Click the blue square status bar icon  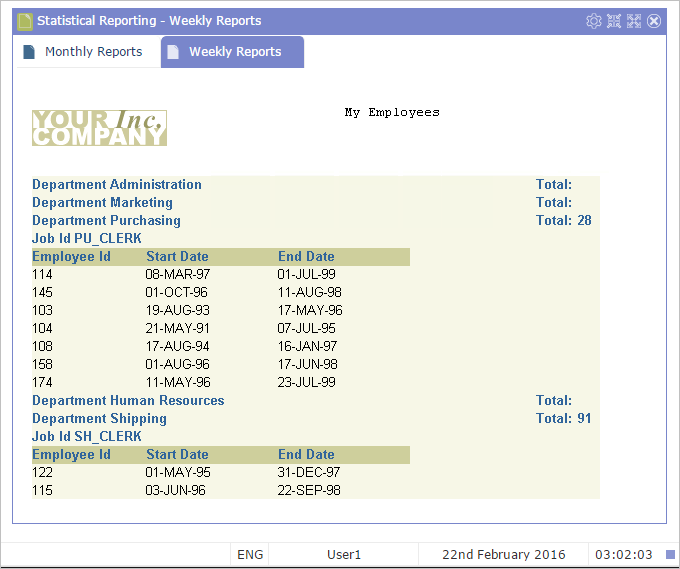[x=670, y=555]
